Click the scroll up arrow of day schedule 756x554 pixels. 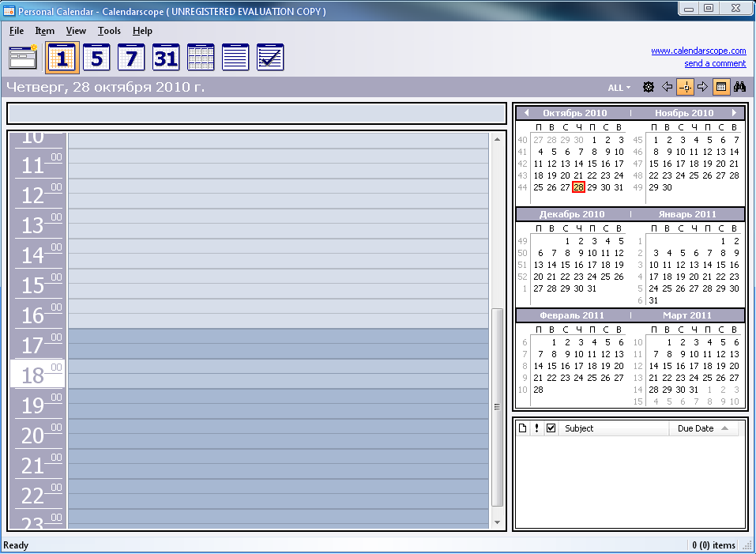pos(497,139)
